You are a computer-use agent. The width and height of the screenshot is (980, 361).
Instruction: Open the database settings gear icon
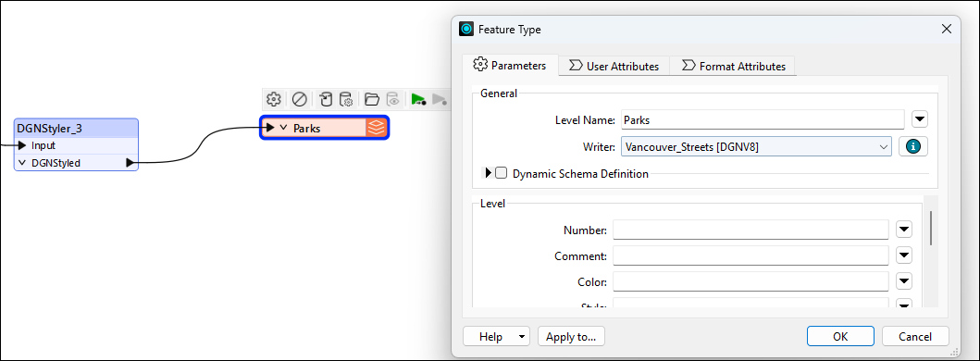coord(347,99)
